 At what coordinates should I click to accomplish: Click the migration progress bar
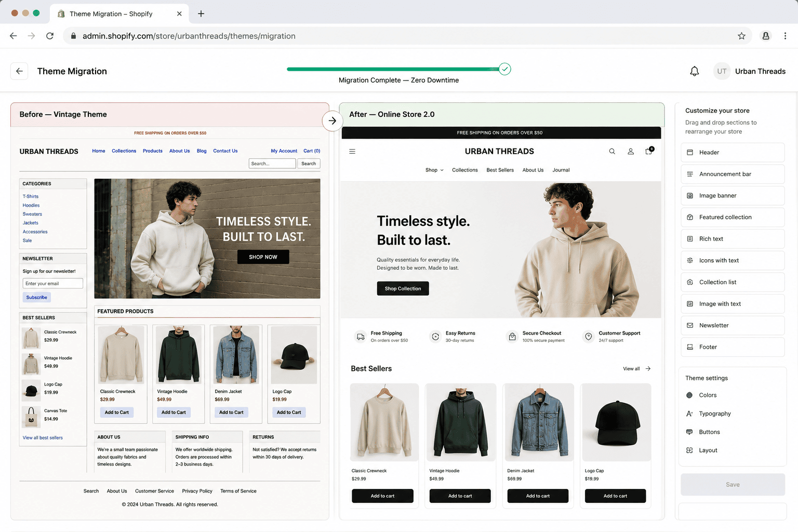[x=393, y=69]
